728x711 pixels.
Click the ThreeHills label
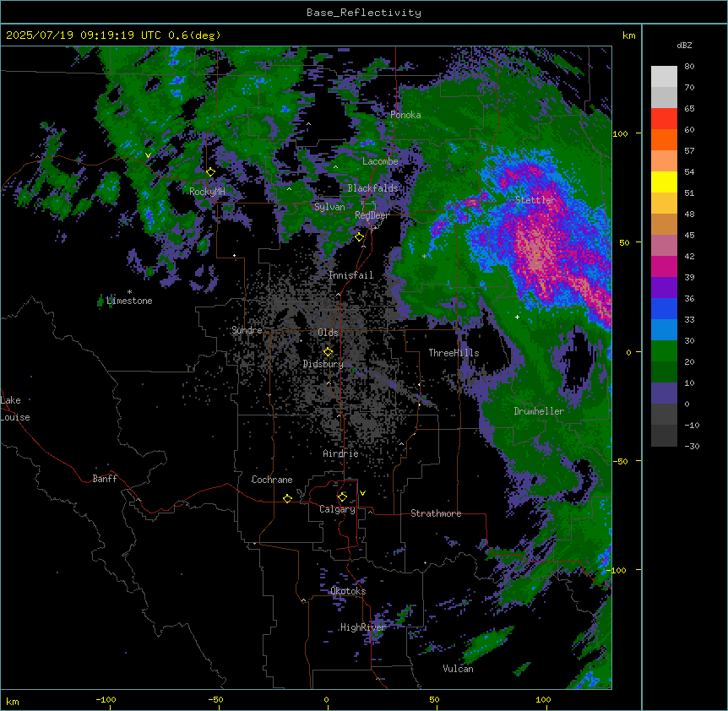(x=454, y=353)
